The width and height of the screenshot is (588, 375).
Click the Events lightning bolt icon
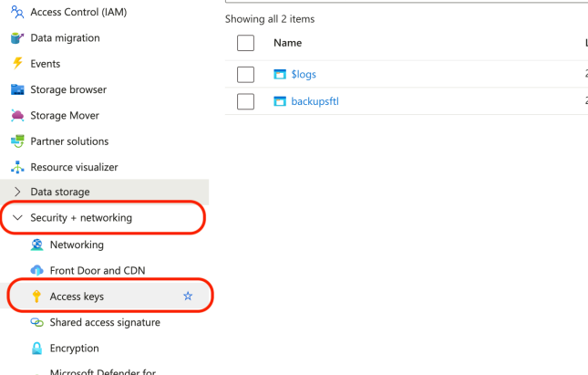pyautogui.click(x=16, y=64)
